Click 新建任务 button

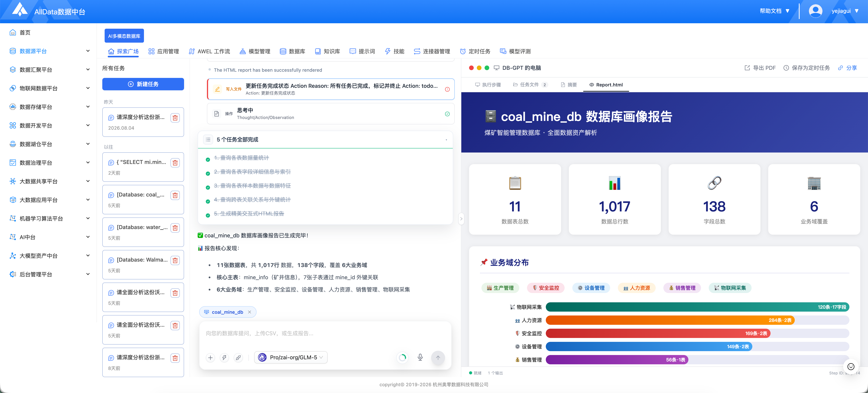point(143,84)
